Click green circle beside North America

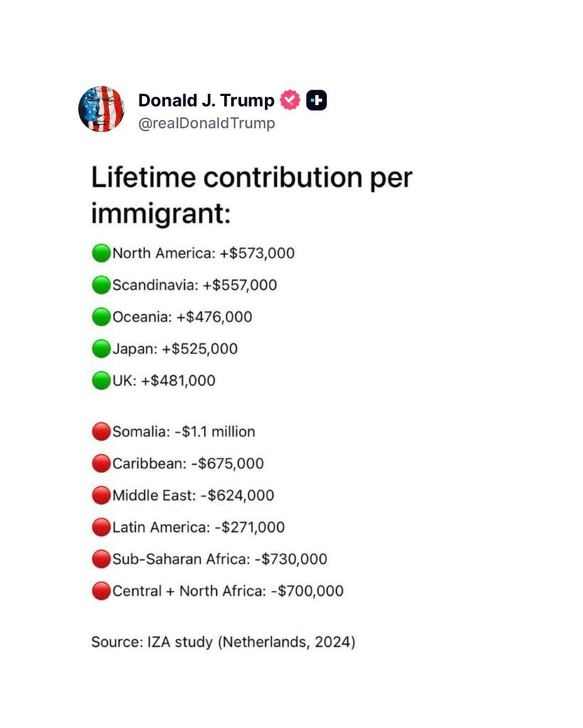coord(101,253)
